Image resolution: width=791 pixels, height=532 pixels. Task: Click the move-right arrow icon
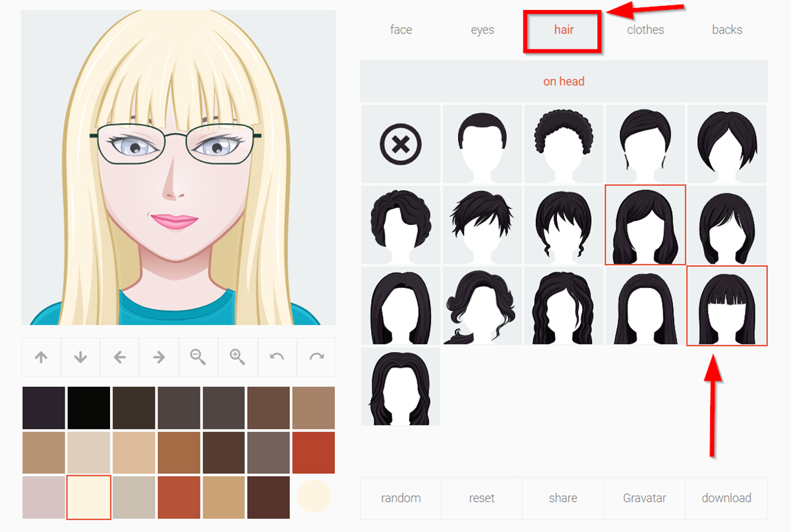[159, 357]
